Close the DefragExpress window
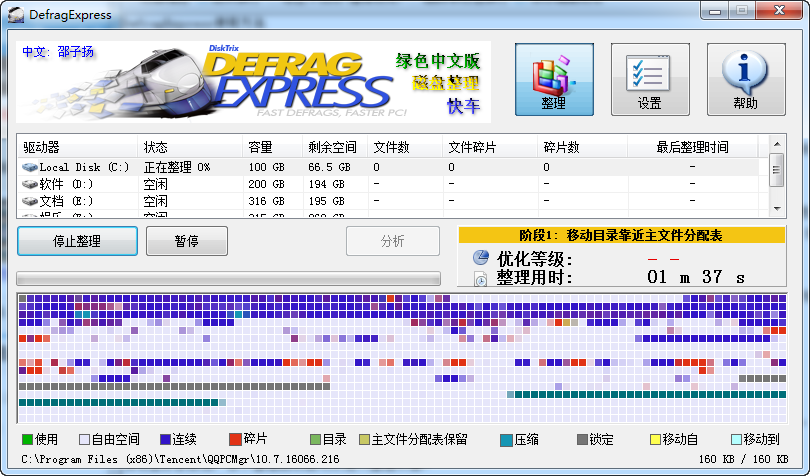The height and width of the screenshot is (476, 810). coord(779,11)
